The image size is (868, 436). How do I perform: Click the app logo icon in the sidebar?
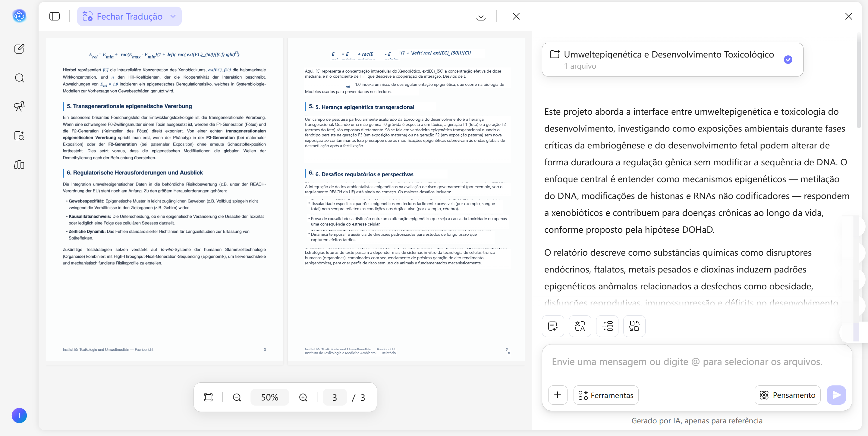click(x=19, y=16)
